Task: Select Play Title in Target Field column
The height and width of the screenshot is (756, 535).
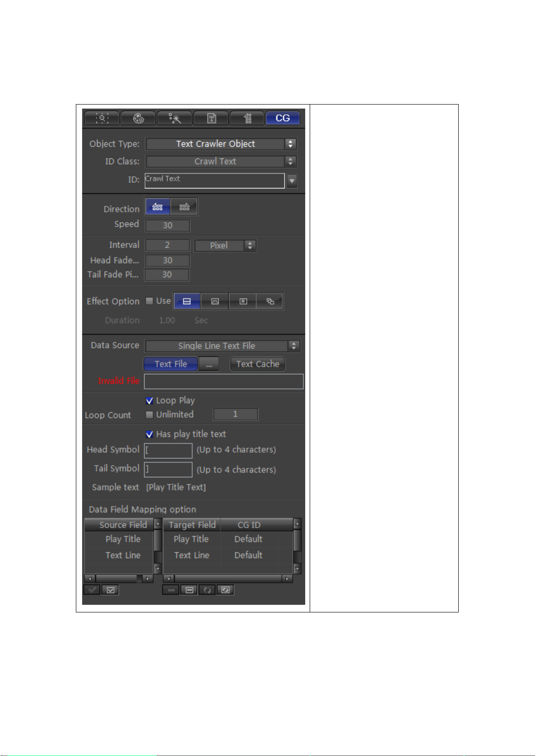Action: click(191, 539)
